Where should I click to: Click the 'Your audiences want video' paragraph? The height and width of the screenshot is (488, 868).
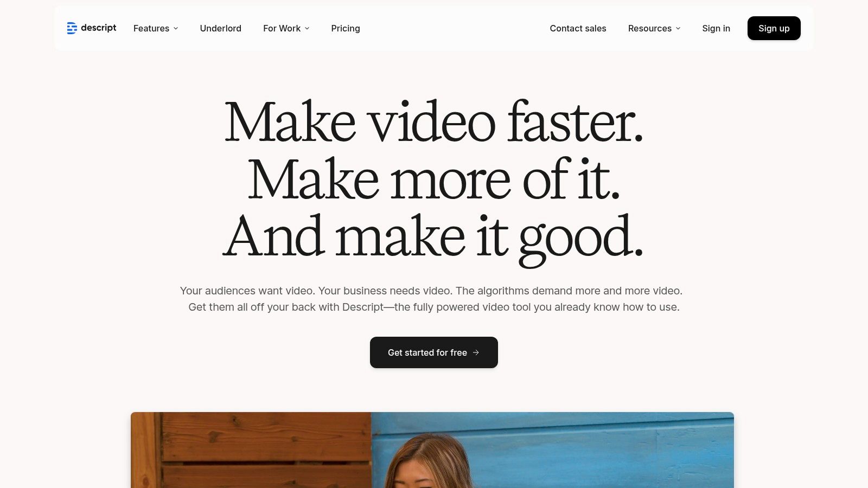pos(431,299)
